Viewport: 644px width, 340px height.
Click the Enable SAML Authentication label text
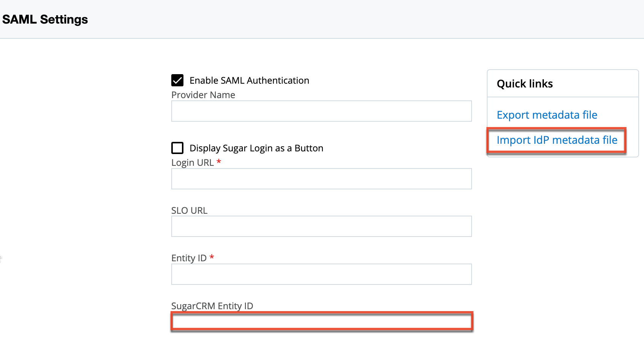tap(249, 80)
